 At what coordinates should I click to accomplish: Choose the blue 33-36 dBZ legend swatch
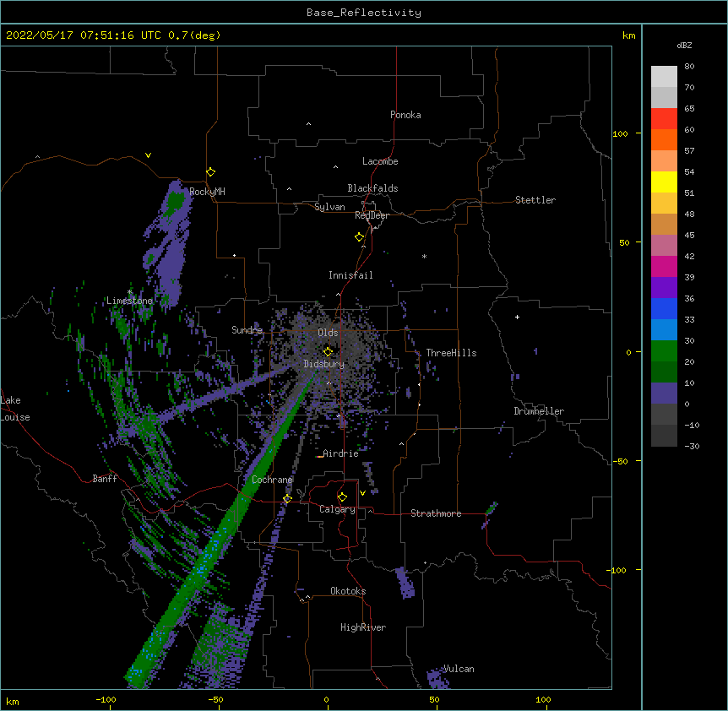coord(664,308)
